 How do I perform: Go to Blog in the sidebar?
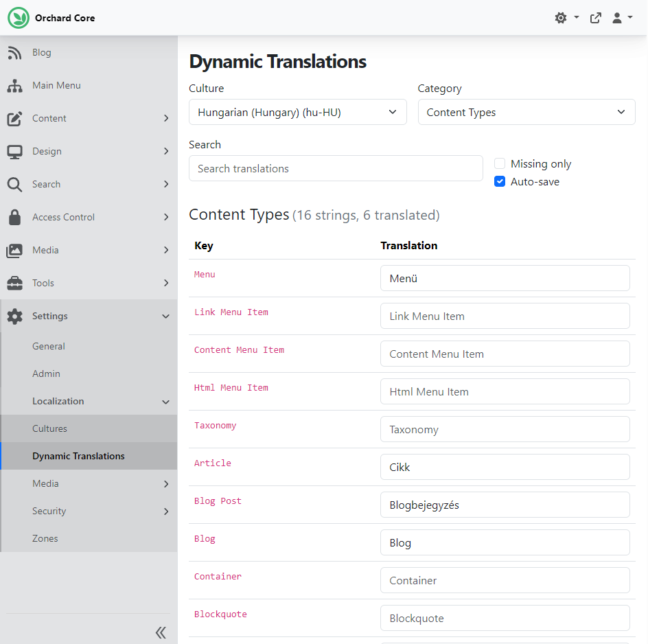click(42, 52)
